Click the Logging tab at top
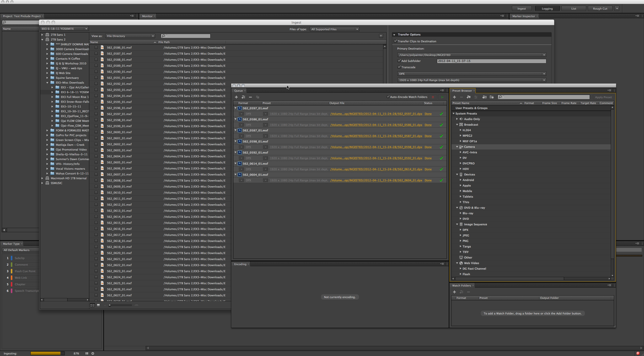 [x=547, y=8]
